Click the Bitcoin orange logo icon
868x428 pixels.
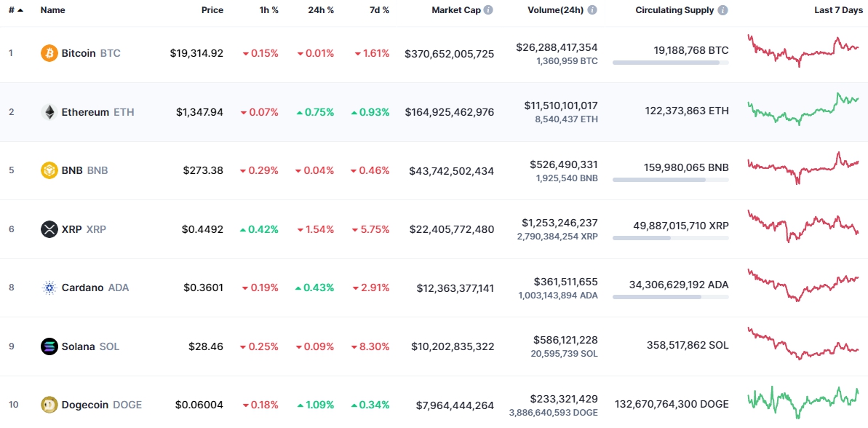click(49, 53)
